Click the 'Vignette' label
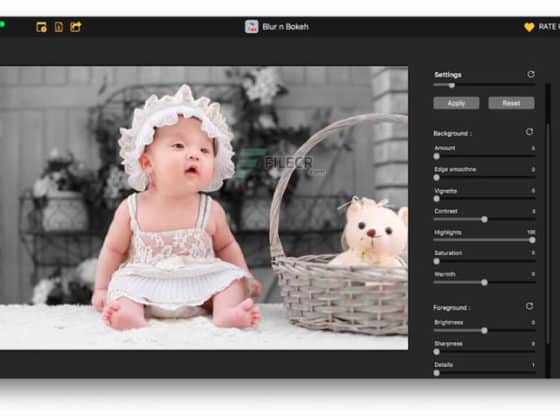The height and width of the screenshot is (420, 560). point(445,191)
